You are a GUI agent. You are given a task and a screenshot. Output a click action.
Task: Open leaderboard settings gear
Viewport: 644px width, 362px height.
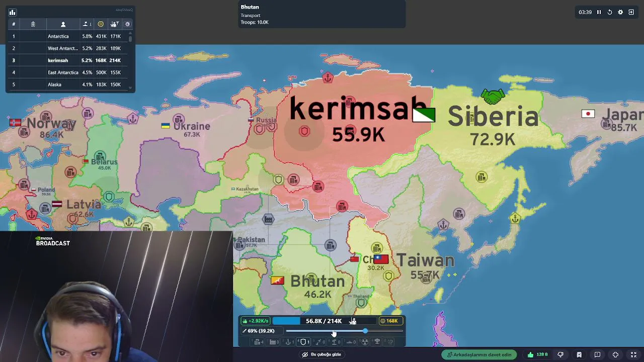pyautogui.click(x=127, y=24)
